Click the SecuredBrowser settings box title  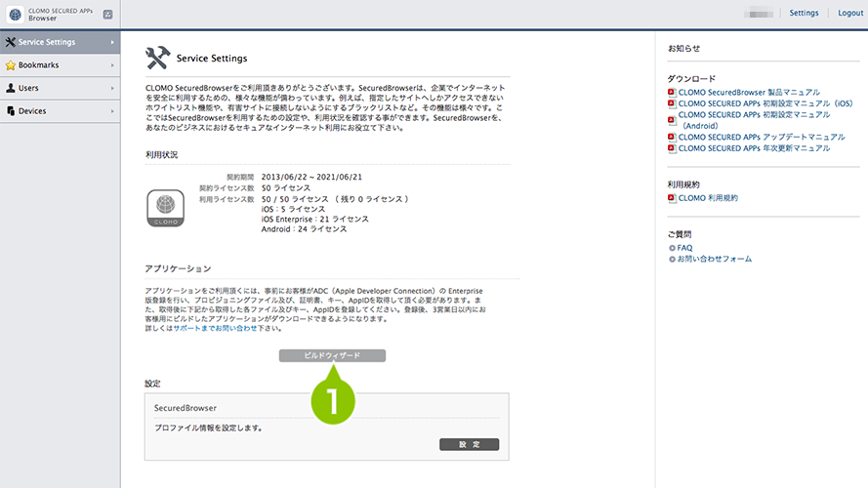click(186, 408)
